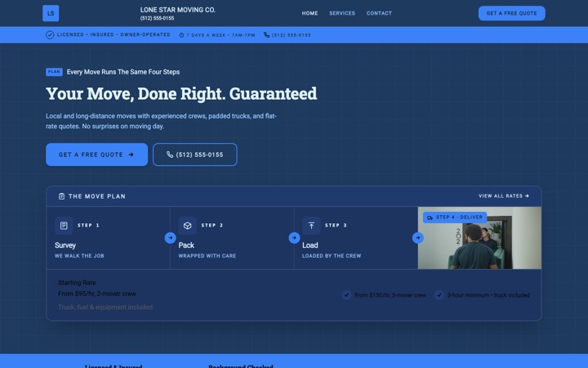Click the PLAN tag badge
The height and width of the screenshot is (368, 588).
coord(54,72)
